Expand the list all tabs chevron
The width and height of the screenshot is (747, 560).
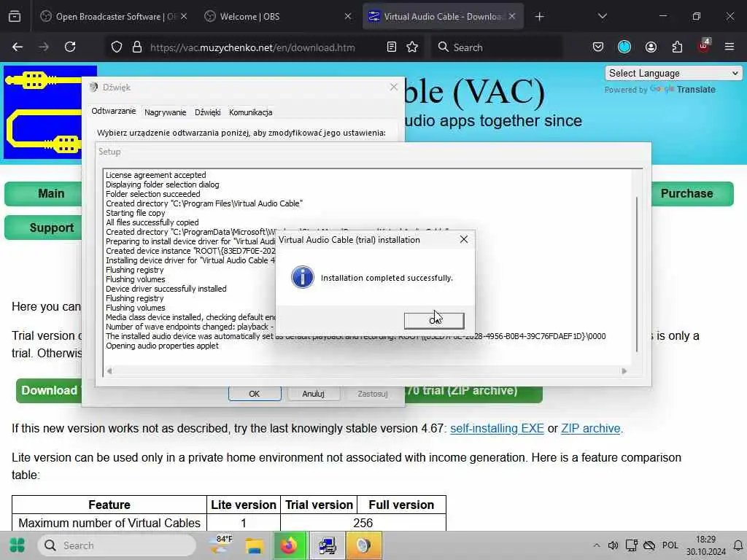pyautogui.click(x=602, y=17)
